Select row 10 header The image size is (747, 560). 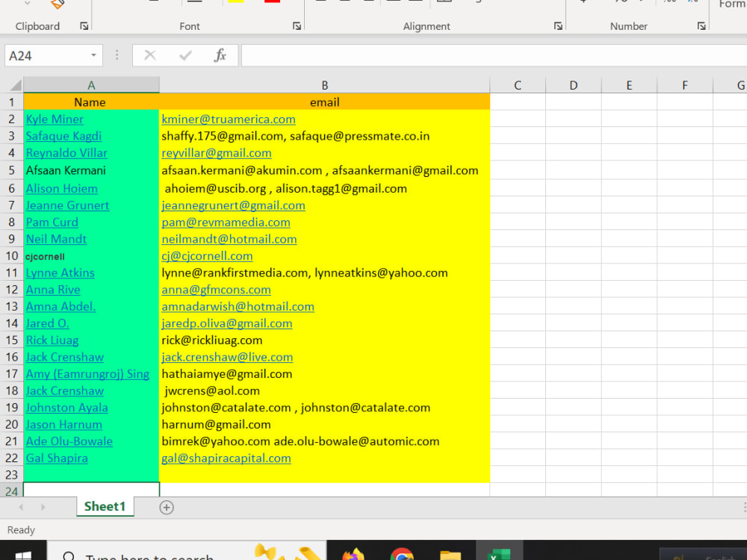click(11, 255)
